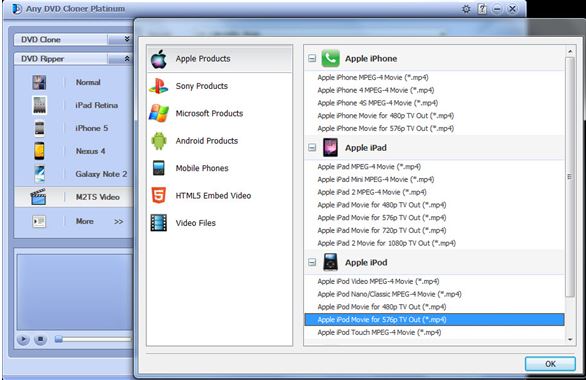Click the format list scroll up arrow
Image resolution: width=586 pixels, height=380 pixels.
570,51
